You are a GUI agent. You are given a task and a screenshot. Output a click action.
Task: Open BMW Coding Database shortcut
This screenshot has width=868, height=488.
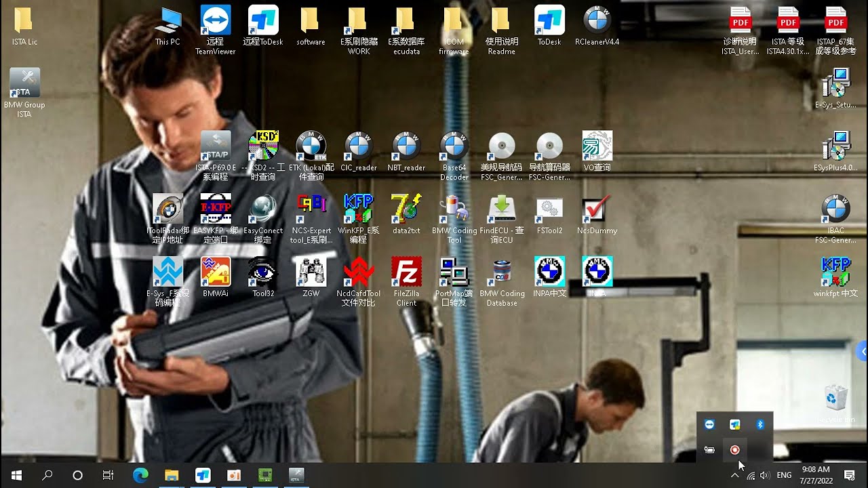point(502,281)
